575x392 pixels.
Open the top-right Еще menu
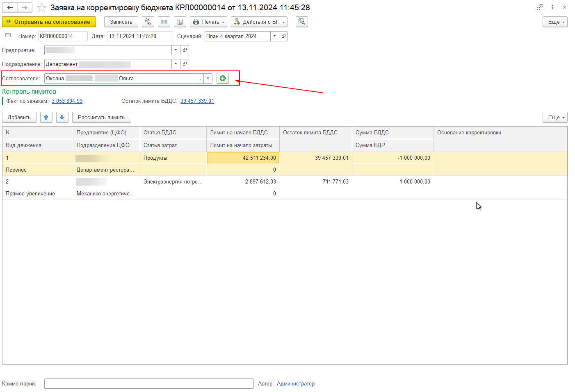pos(555,22)
